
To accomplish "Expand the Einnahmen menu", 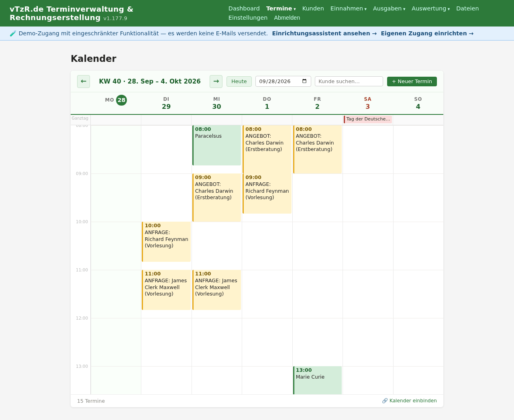I will pos(349,8).
